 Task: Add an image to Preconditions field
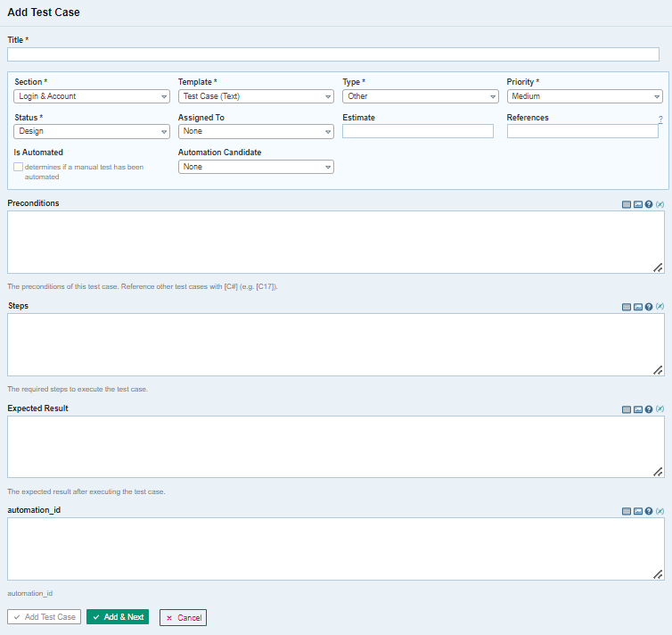pos(637,204)
